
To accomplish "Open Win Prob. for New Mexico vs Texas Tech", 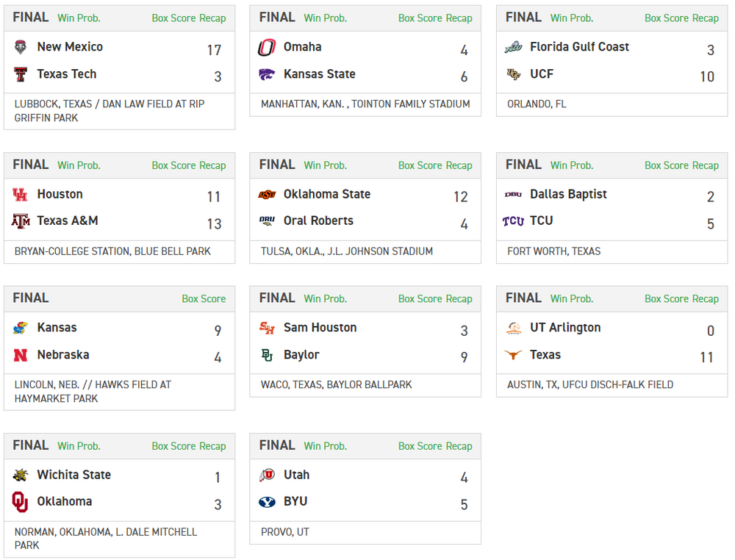I will pyautogui.click(x=79, y=18).
